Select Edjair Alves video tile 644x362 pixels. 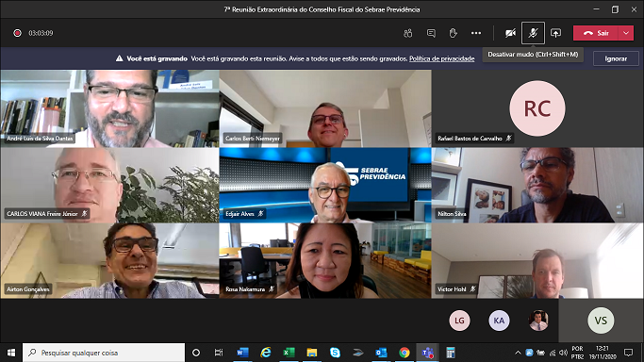(x=325, y=185)
